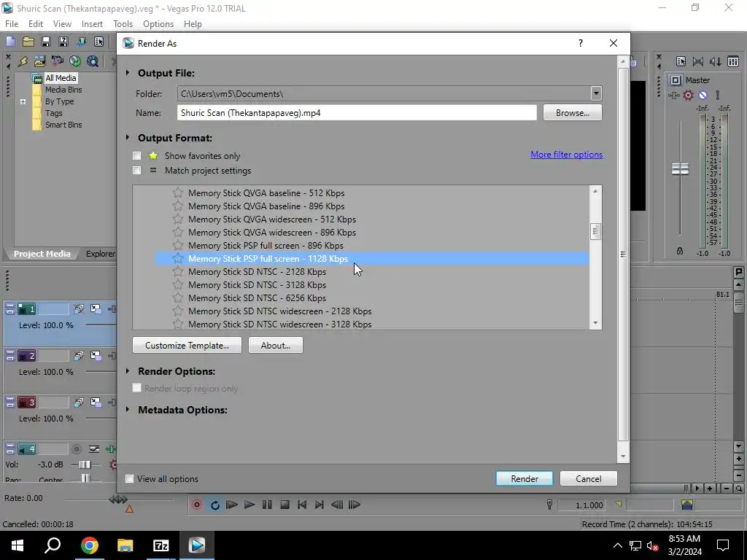Switch to the Explorer tab
The height and width of the screenshot is (560, 747).
(x=101, y=254)
